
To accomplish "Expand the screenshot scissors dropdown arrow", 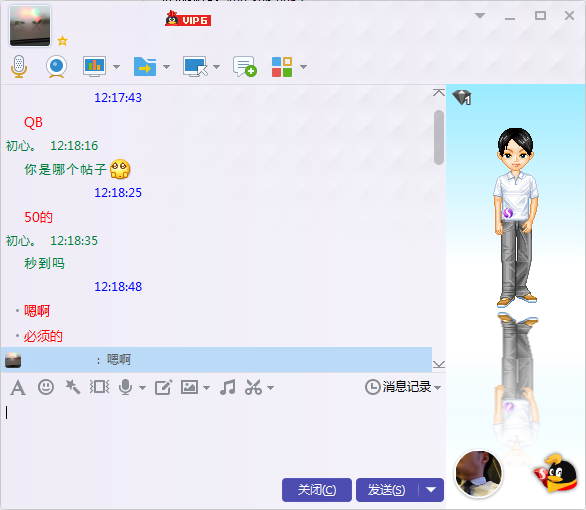I will pyautogui.click(x=271, y=388).
